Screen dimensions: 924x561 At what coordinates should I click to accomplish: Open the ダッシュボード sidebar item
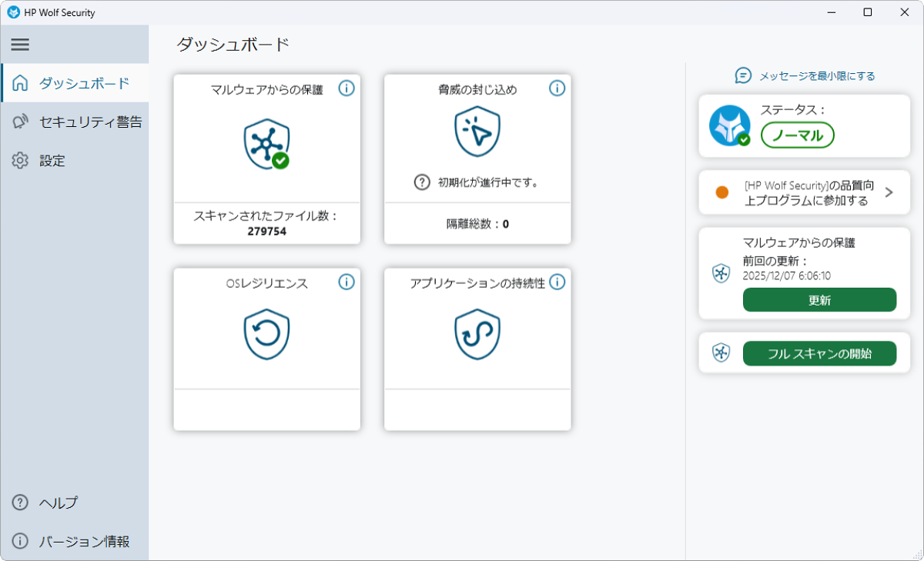pyautogui.click(x=83, y=83)
